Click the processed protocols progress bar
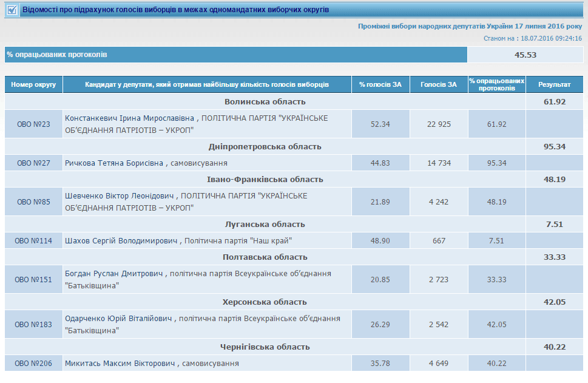Viewport: 588px width, 383px height. coord(235,55)
